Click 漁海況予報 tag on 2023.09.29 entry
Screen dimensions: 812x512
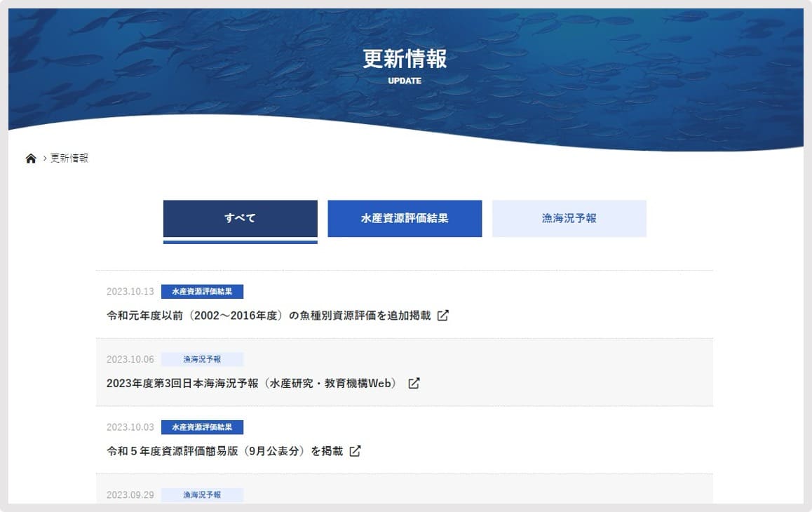[x=202, y=495]
